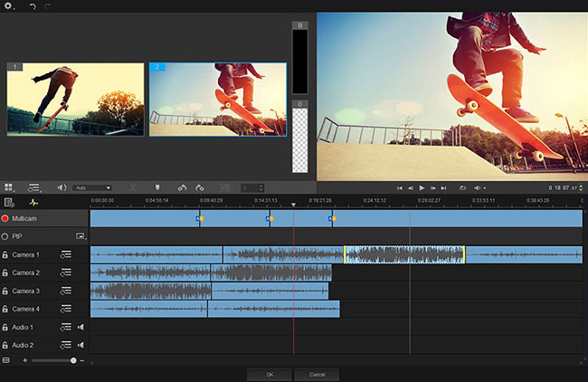Viewport: 588px width, 382px height.
Task: Click the timeline zoom slider handle
Action: 73,360
